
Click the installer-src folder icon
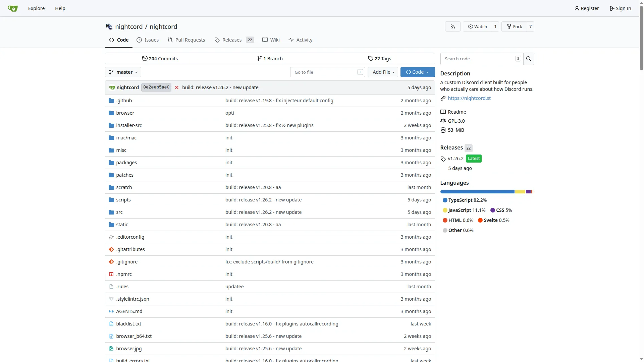(x=111, y=125)
